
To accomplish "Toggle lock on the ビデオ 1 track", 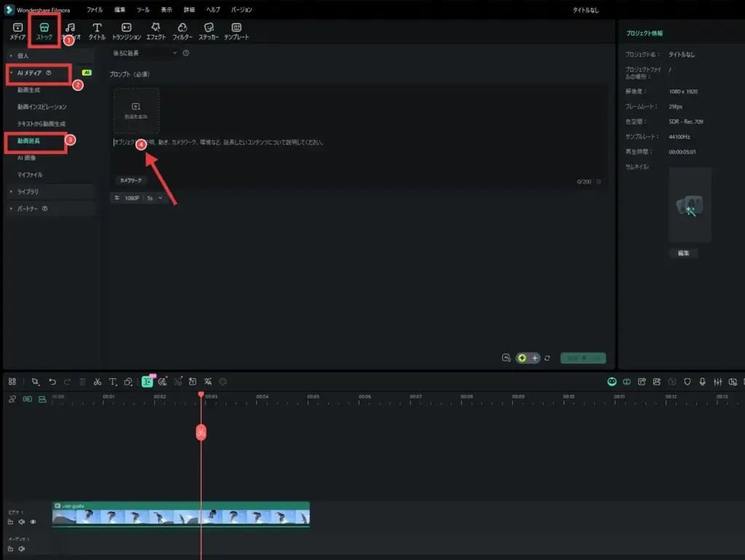I will pyautogui.click(x=11, y=521).
